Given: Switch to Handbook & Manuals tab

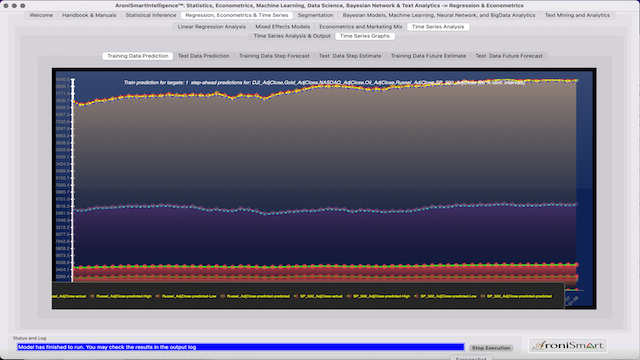Looking at the screenshot, I should tap(89, 15).
